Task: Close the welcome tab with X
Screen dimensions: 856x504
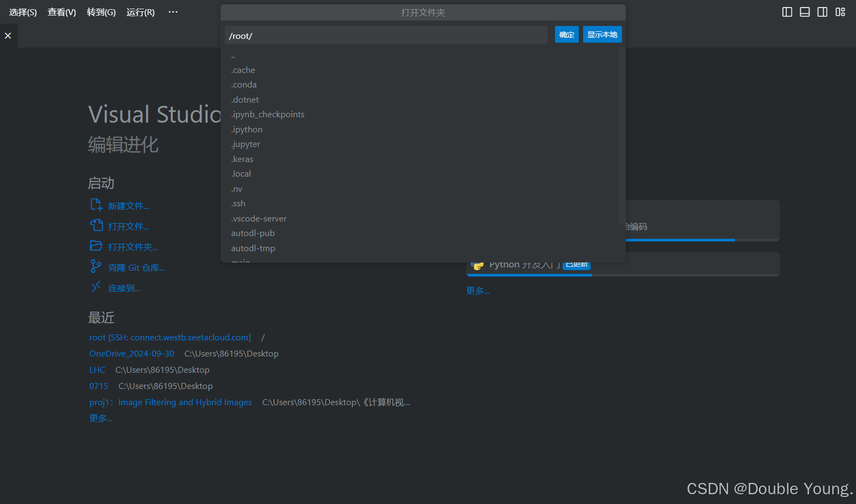Action: 8,36
